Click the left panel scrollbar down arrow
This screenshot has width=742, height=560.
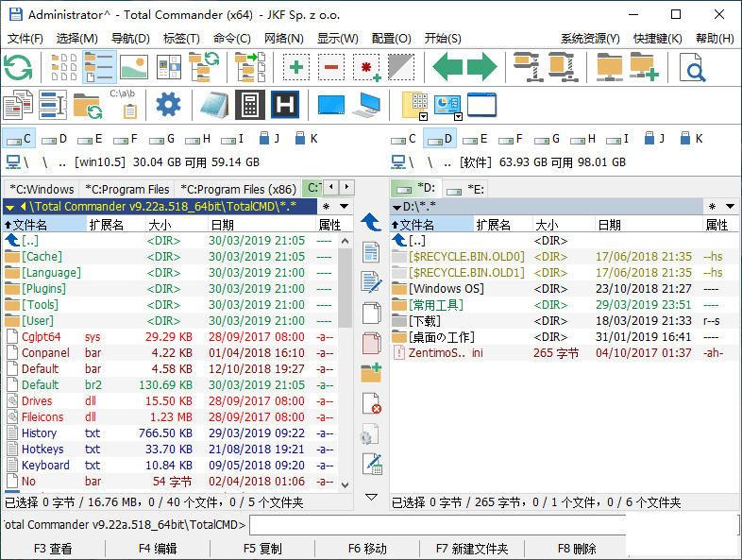[345, 485]
